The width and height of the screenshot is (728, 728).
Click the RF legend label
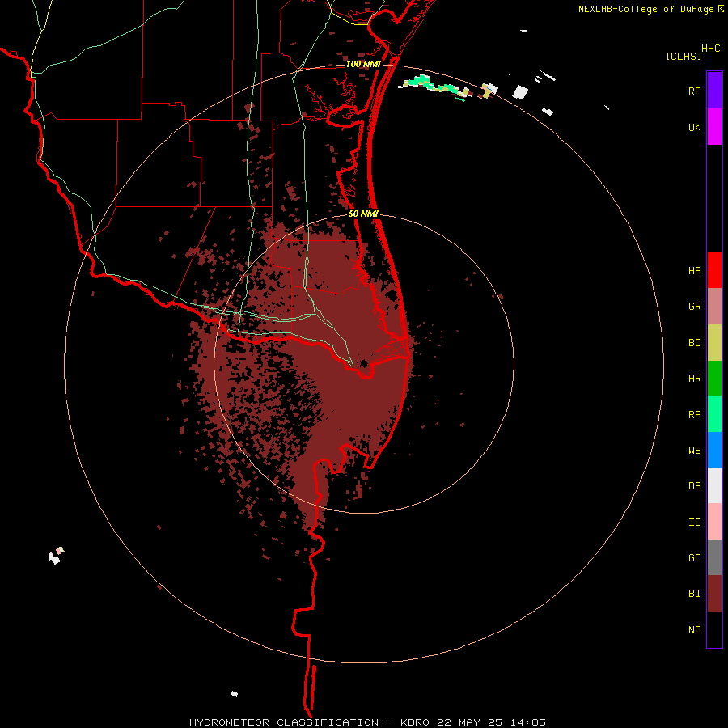pos(694,91)
